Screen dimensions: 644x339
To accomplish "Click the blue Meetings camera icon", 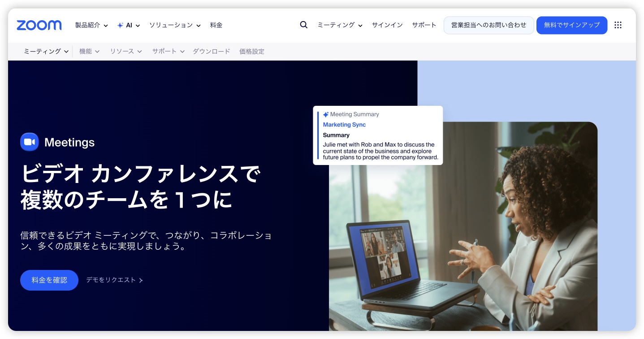I will [x=30, y=142].
